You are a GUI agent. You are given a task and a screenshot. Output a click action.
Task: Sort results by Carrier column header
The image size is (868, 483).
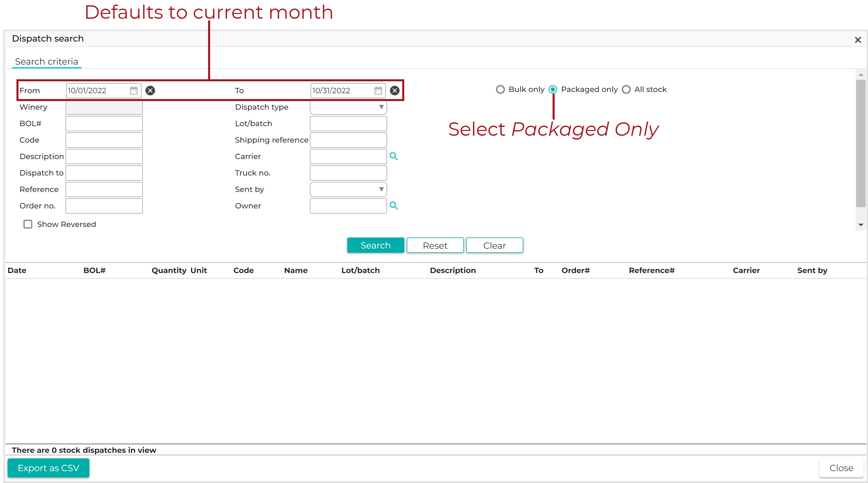click(x=746, y=270)
